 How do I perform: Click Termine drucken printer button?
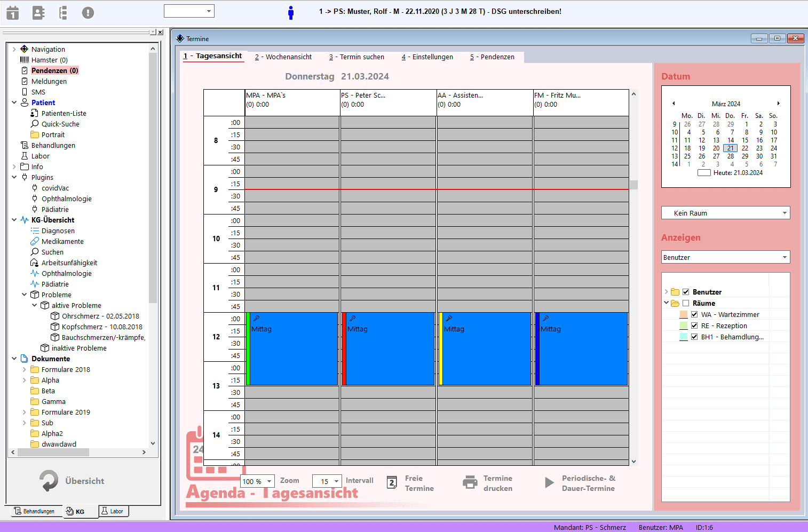[488, 483]
